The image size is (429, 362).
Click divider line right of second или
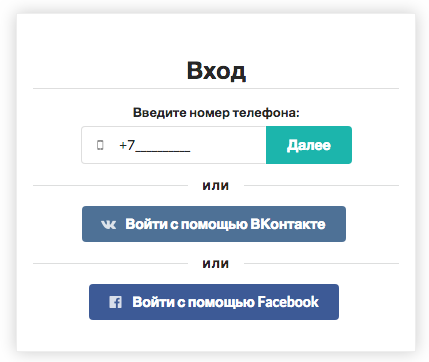[x=321, y=263]
